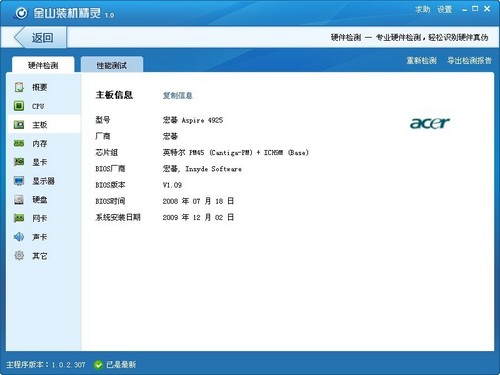
Task: Open the 其它 gear icon
Action: 19,255
